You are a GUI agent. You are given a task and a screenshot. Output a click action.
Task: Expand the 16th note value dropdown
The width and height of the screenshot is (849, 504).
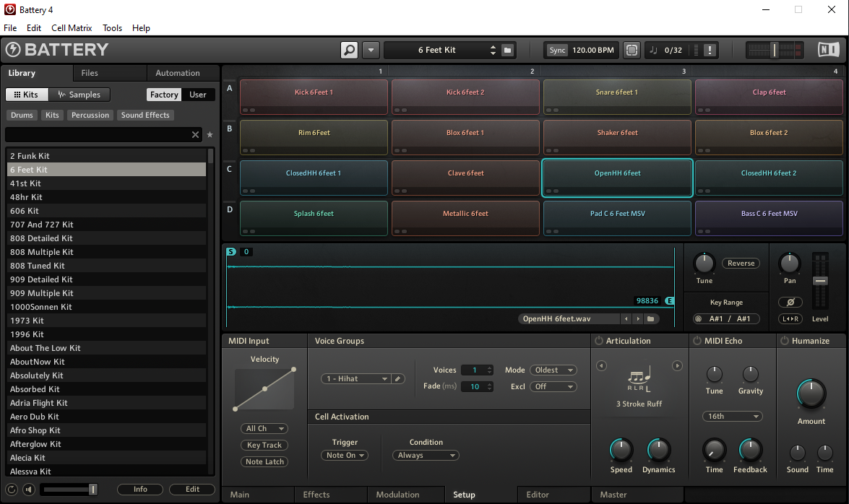(x=732, y=416)
